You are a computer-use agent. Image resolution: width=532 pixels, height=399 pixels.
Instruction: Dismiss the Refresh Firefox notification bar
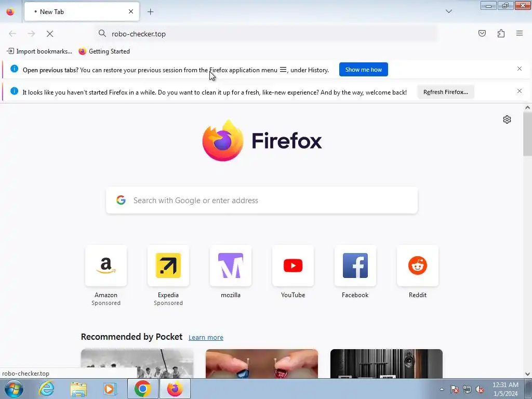pyautogui.click(x=519, y=91)
